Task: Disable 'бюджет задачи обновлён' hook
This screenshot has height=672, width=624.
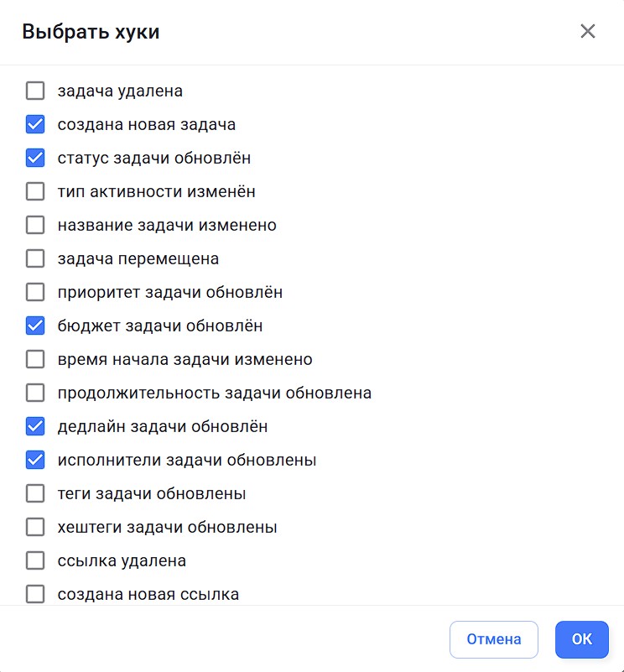Action: pyautogui.click(x=35, y=326)
